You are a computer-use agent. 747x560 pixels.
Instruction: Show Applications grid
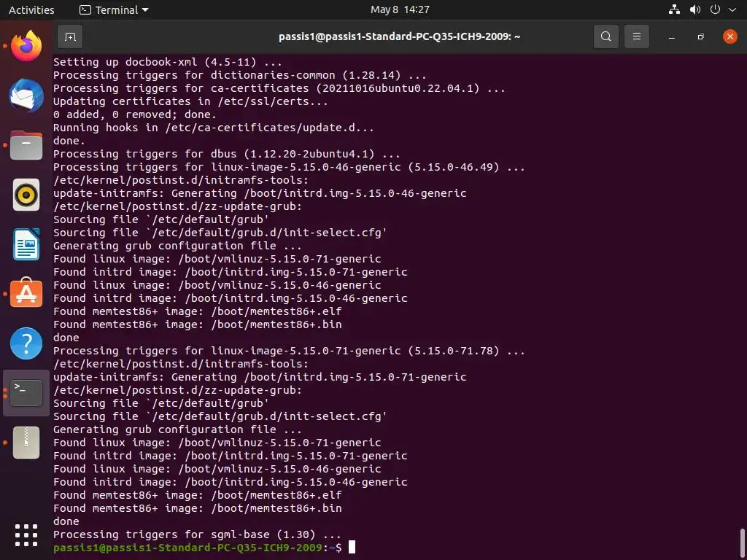point(26,535)
